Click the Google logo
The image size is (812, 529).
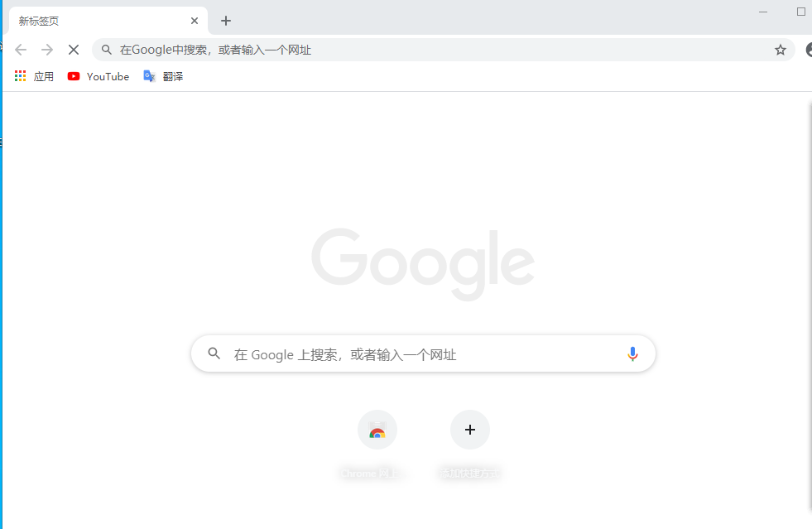[x=423, y=264]
